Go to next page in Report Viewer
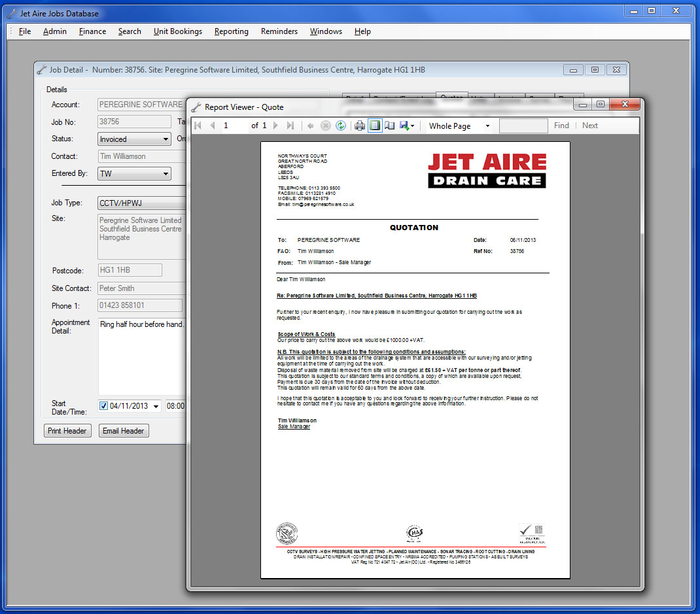700x614 pixels. pos(275,126)
